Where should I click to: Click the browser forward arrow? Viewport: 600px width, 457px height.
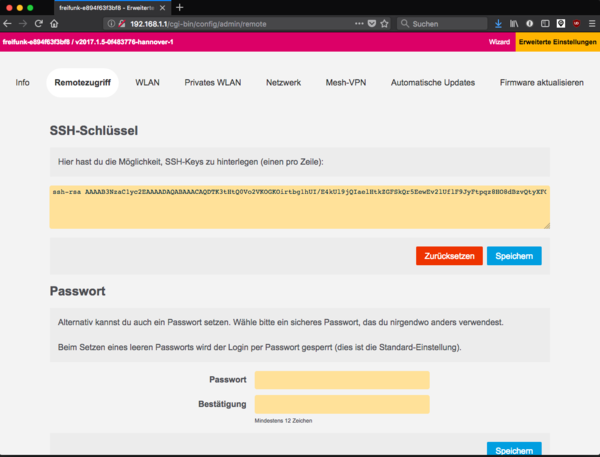(x=23, y=24)
